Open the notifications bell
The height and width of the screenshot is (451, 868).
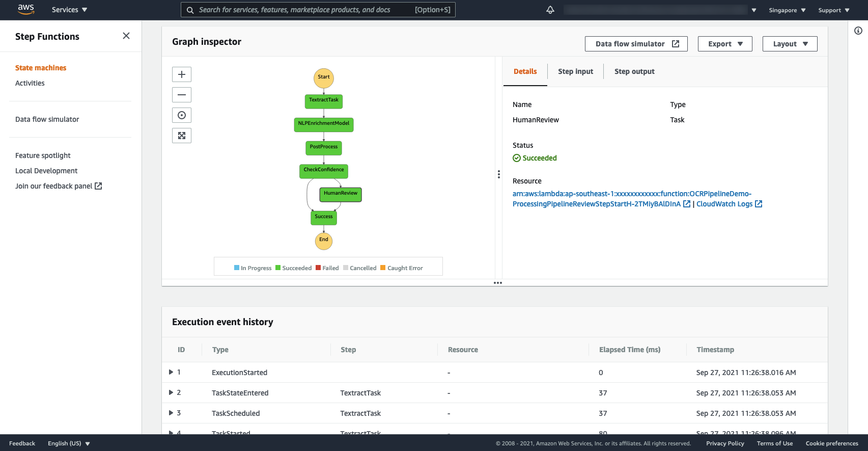click(x=550, y=10)
